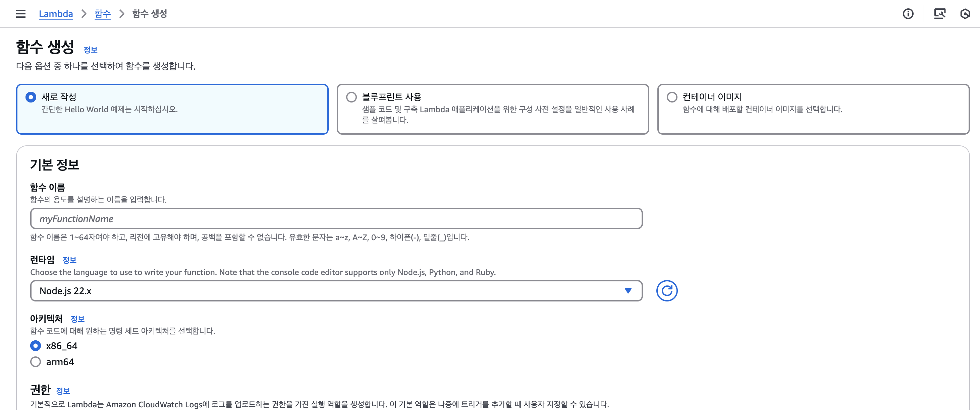Click the hexagon settings icon
This screenshot has width=980, height=410.
coord(965,14)
